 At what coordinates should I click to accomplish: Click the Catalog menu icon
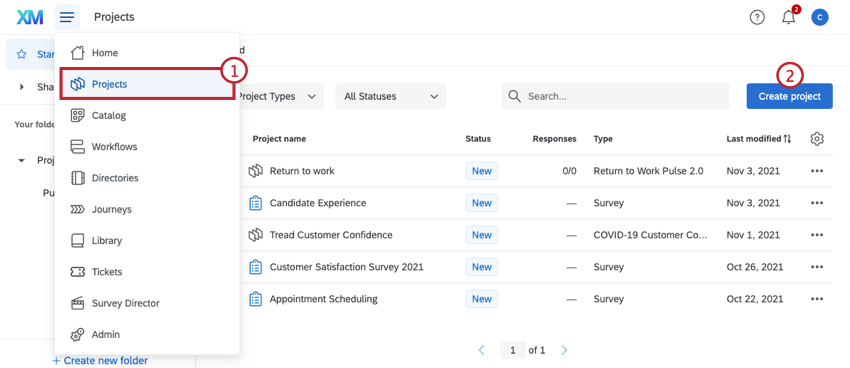pos(78,115)
